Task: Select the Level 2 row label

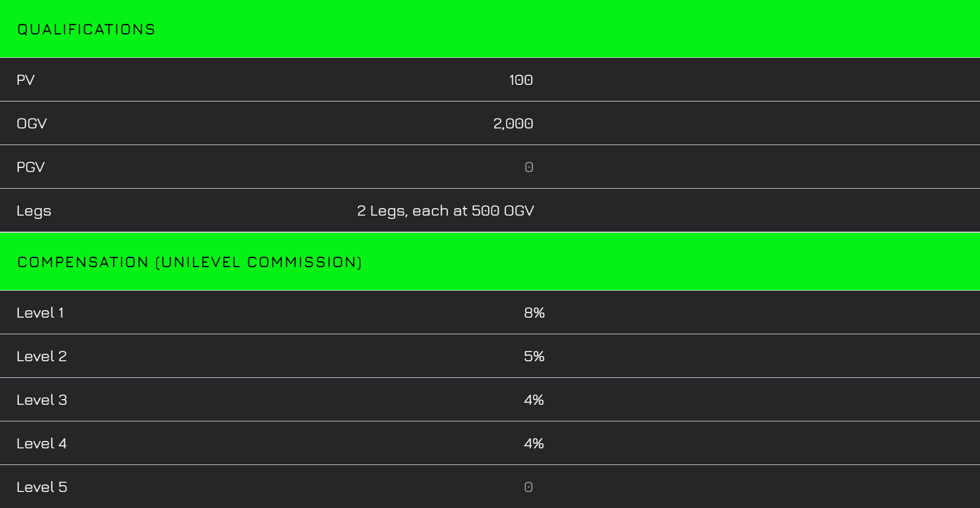Action: (x=41, y=356)
